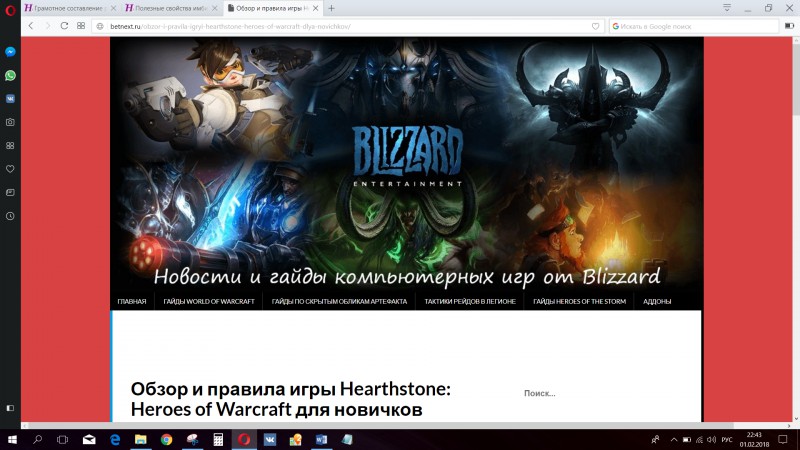Click the article title about Hearthstone

(x=290, y=399)
